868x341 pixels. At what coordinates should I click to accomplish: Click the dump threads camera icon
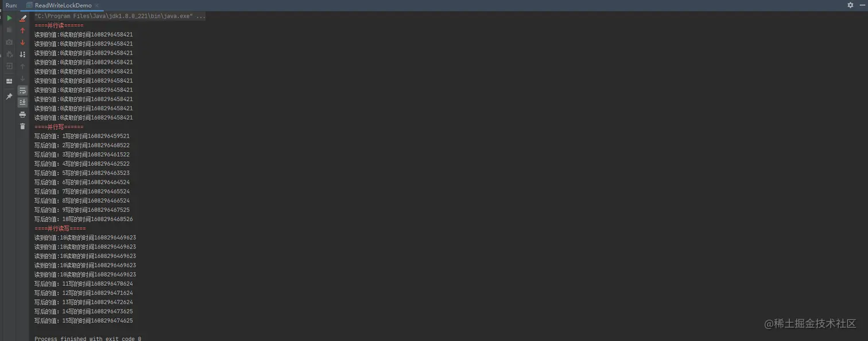coord(9,42)
